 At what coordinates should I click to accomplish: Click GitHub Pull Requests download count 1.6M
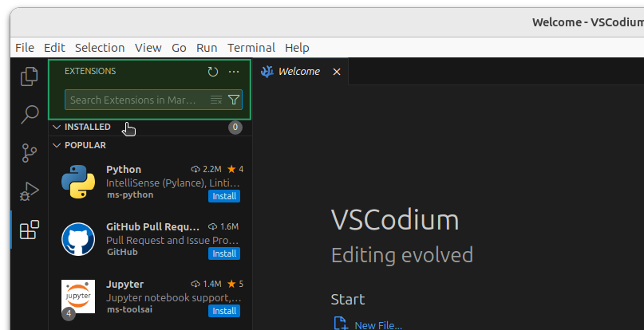223,226
